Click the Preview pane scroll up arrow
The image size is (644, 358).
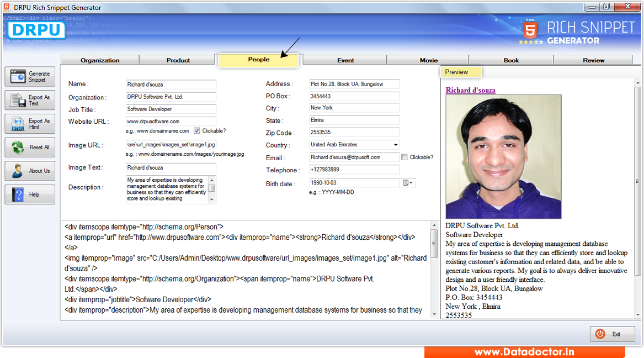click(x=638, y=83)
